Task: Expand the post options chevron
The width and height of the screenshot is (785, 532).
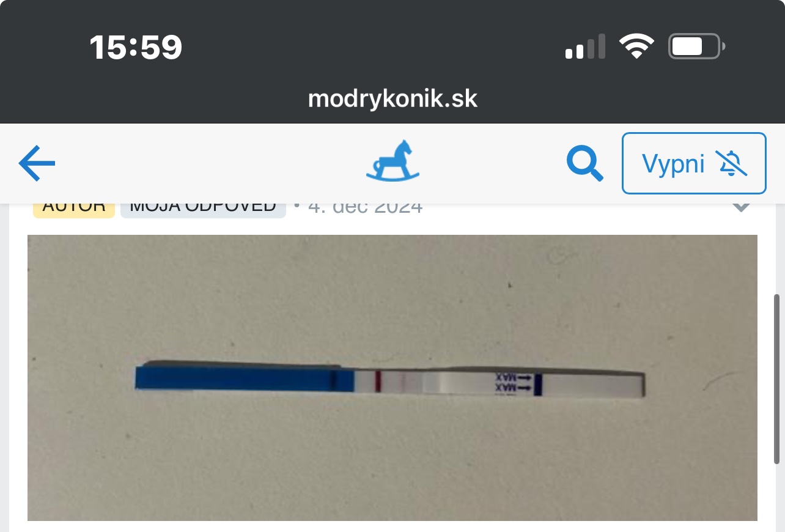Action: click(741, 207)
